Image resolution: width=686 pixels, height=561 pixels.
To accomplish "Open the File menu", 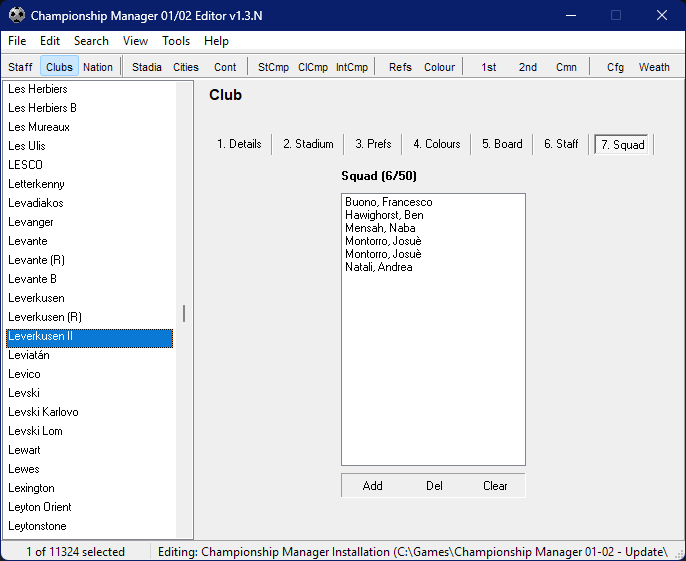I will (x=17, y=41).
